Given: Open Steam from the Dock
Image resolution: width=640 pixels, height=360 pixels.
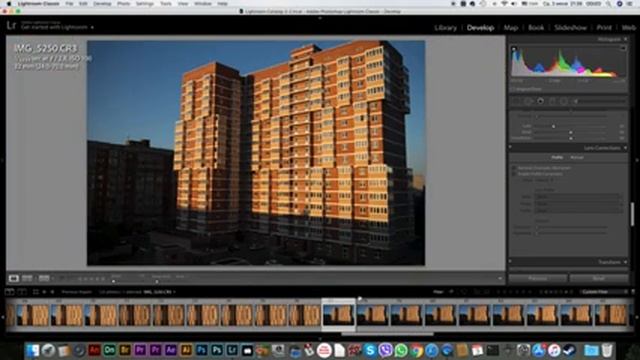Looking at the screenshot, I should [569, 350].
